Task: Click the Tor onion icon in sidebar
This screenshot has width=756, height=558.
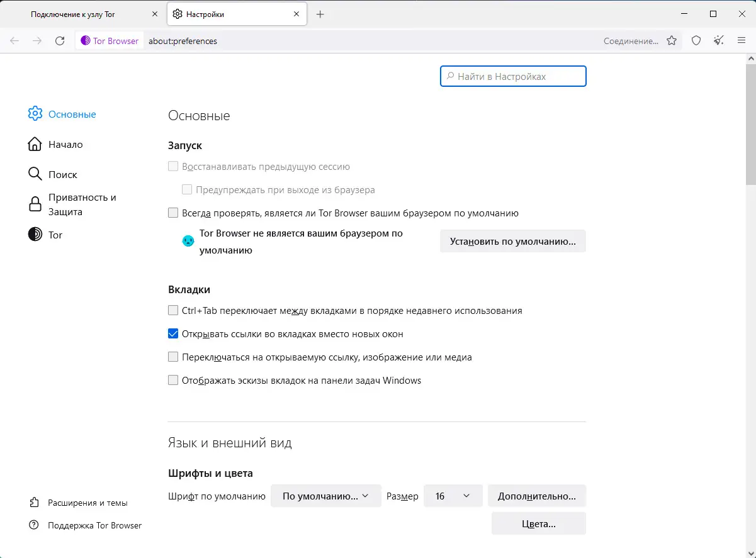Action: [35, 235]
